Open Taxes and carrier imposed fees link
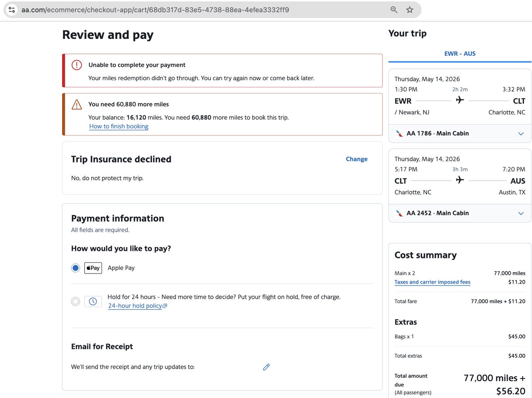 (432, 282)
